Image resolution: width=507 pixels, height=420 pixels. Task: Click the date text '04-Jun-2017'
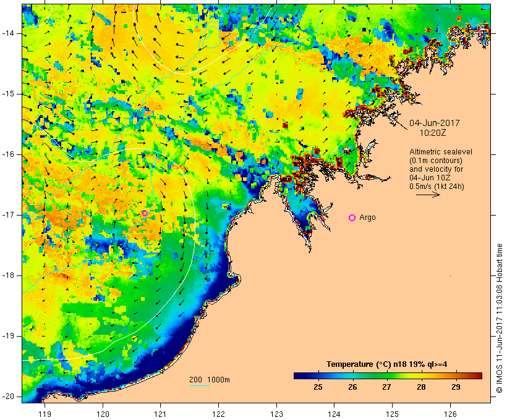(x=435, y=123)
